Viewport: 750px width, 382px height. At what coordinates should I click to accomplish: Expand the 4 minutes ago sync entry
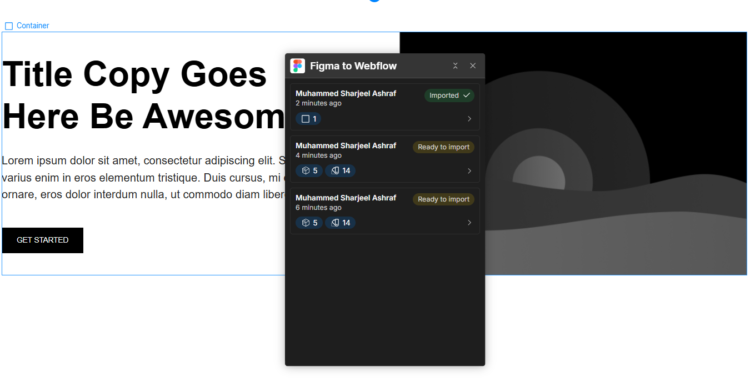pos(469,171)
